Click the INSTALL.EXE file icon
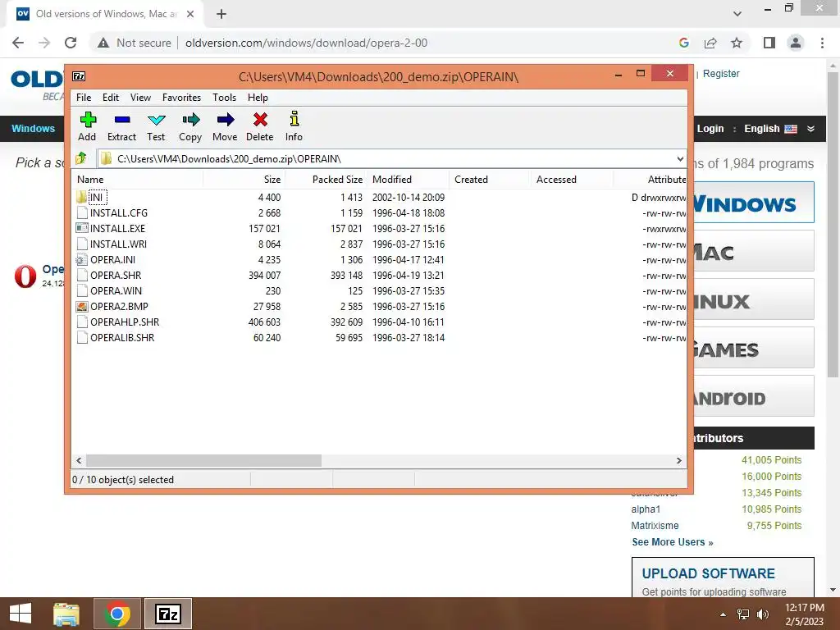The height and width of the screenshot is (630, 840). click(x=82, y=228)
